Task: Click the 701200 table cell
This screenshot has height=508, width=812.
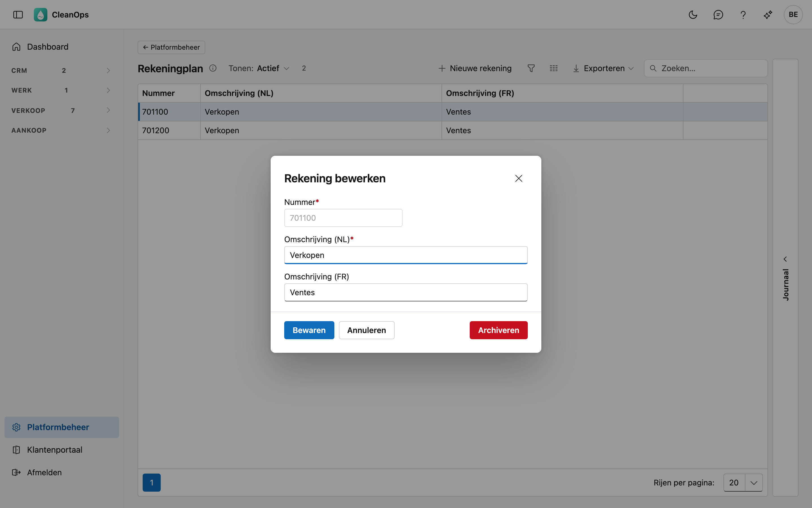Action: (169, 130)
